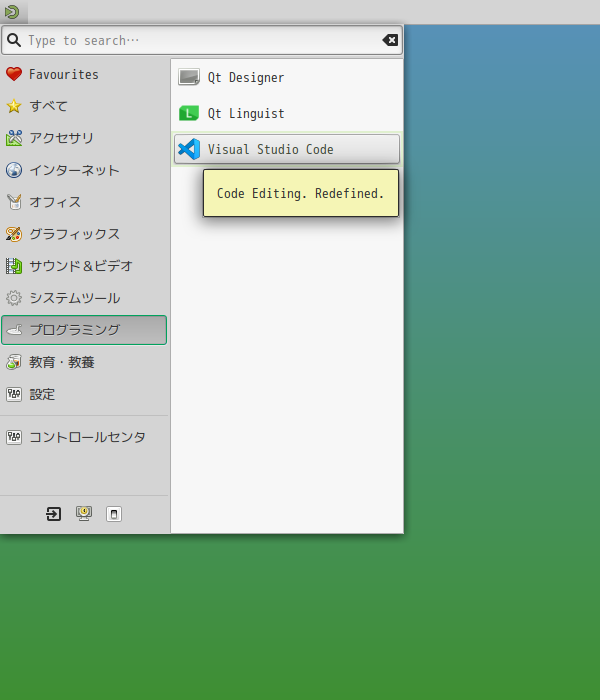Click the sliders icon beside 設定
The height and width of the screenshot is (700, 600).
(14, 394)
